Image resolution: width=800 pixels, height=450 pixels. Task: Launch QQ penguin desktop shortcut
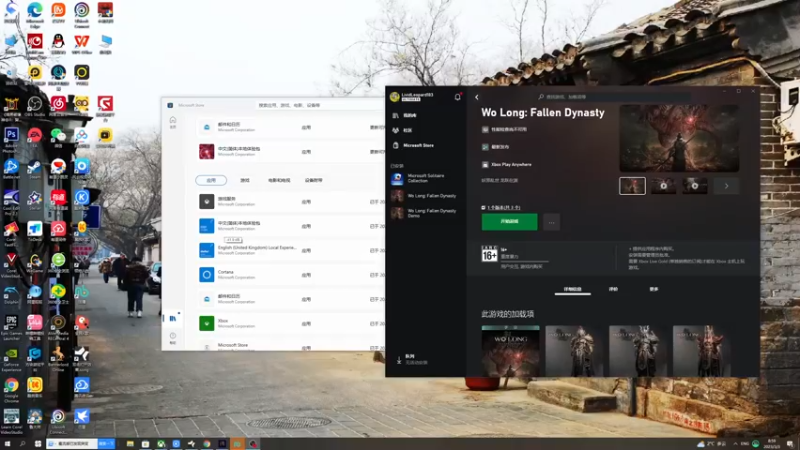(x=58, y=43)
